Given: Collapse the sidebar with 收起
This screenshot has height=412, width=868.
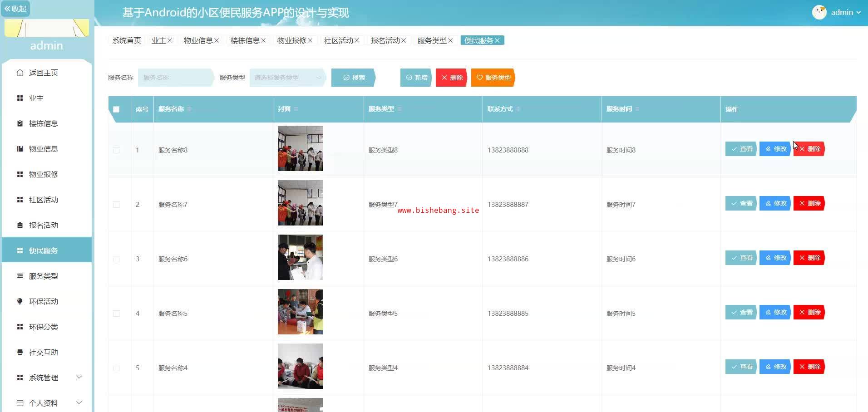Looking at the screenshot, I should 15,9.
